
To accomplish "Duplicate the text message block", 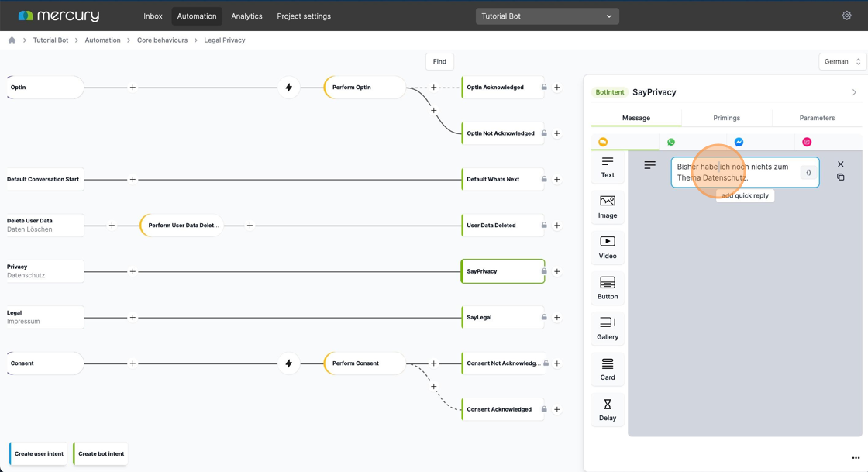I will coord(840,177).
